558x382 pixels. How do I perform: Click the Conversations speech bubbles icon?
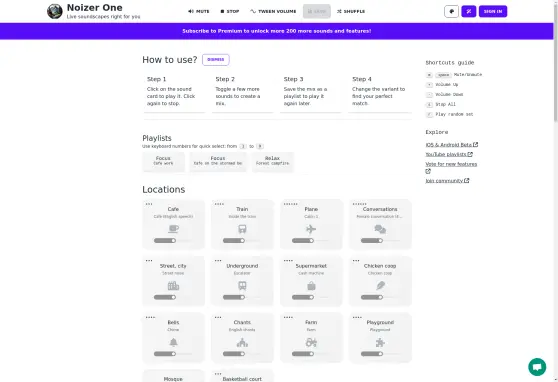pyautogui.click(x=380, y=229)
